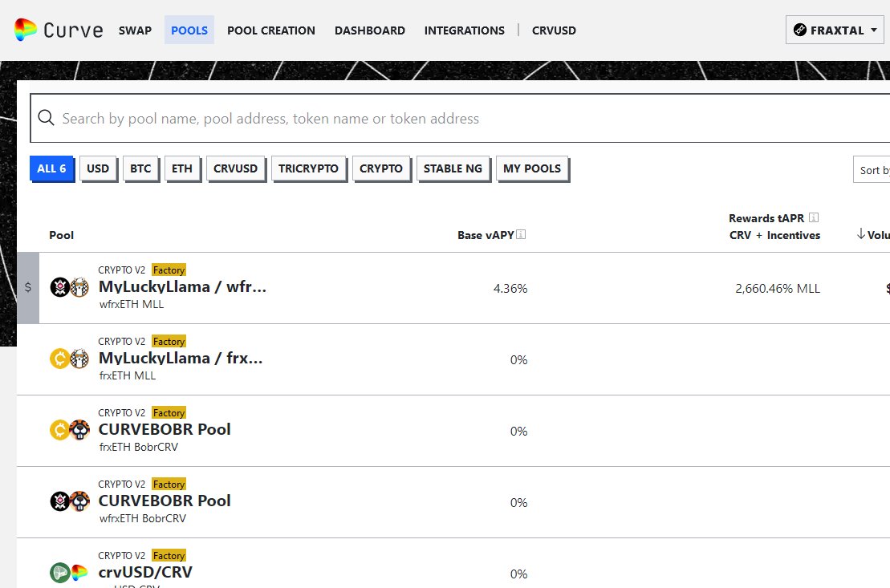
Task: Open the FRAXTAL network dropdown
Action: pyautogui.click(x=834, y=30)
